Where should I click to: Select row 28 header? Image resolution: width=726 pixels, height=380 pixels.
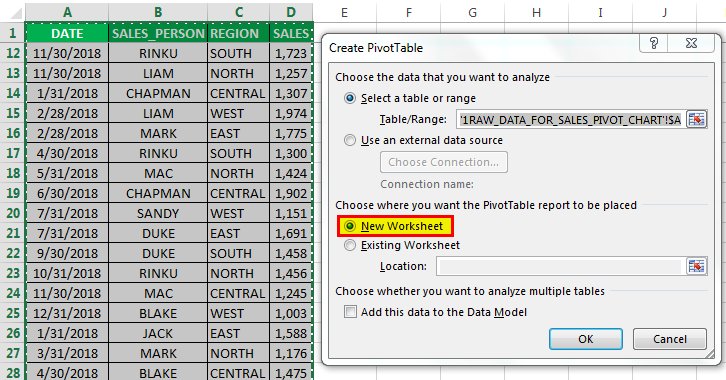pos(13,372)
